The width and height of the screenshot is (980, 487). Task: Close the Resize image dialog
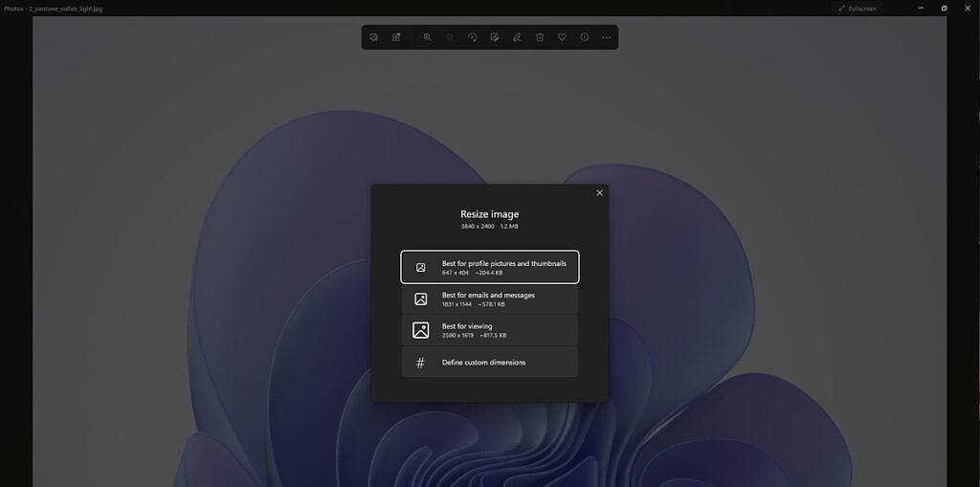[600, 193]
